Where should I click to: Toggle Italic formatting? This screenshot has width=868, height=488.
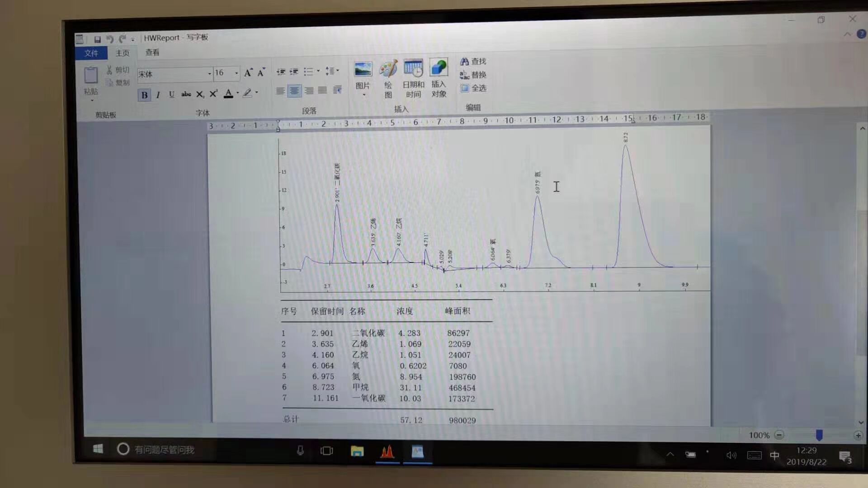158,95
